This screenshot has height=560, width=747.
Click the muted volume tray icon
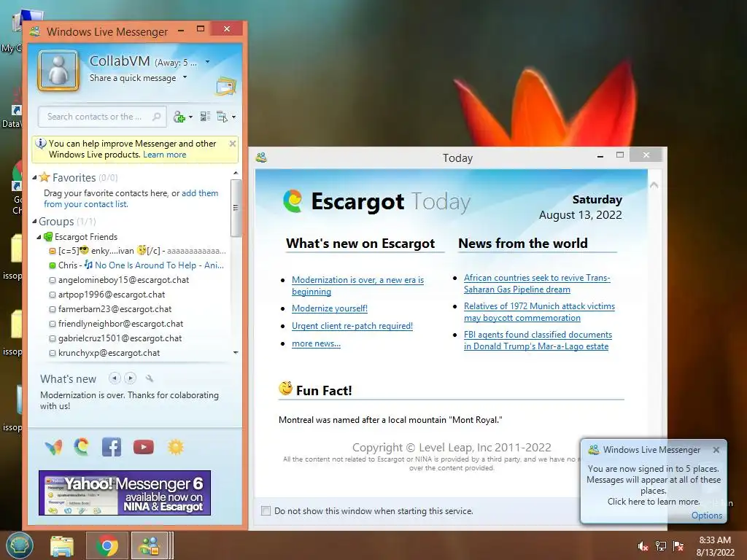coord(643,546)
